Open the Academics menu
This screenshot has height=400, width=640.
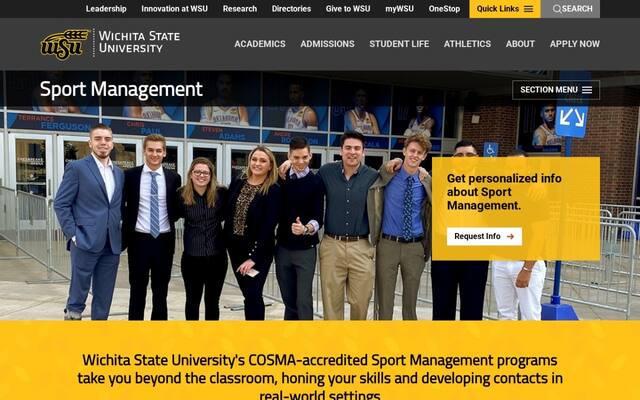[x=260, y=44]
